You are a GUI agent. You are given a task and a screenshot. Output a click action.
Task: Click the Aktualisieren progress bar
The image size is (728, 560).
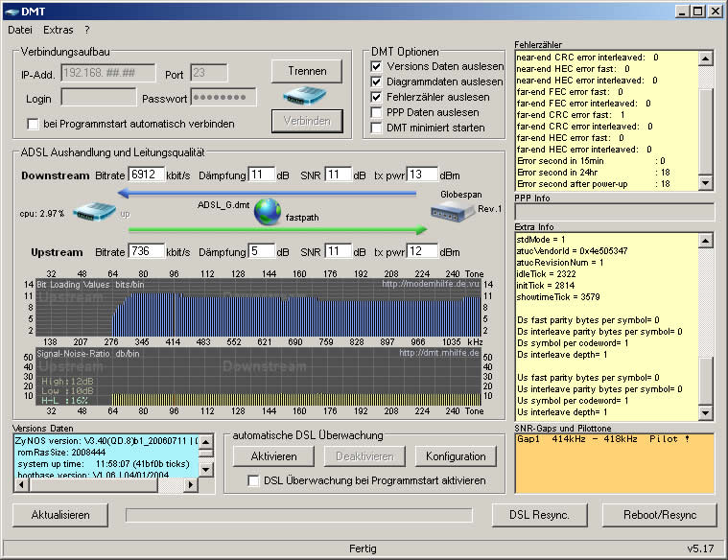299,515
